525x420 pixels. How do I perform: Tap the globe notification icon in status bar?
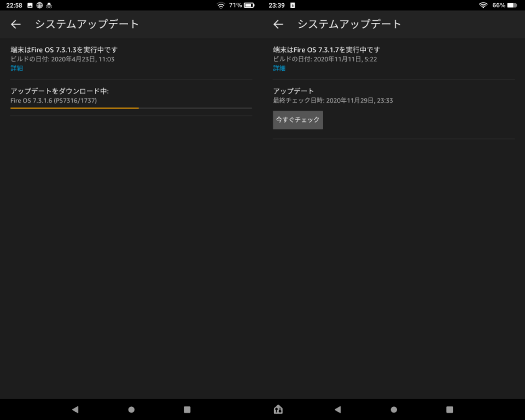pos(39,5)
